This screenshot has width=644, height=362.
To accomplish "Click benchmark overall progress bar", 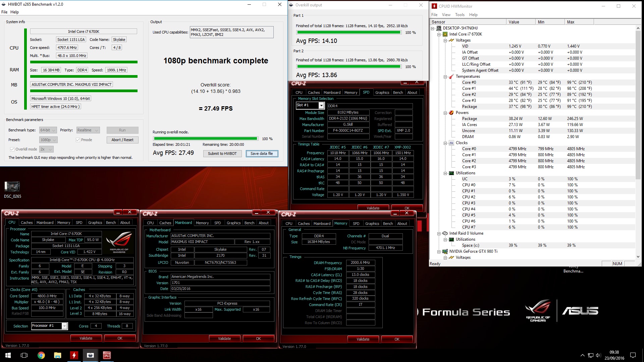I will coord(206,138).
